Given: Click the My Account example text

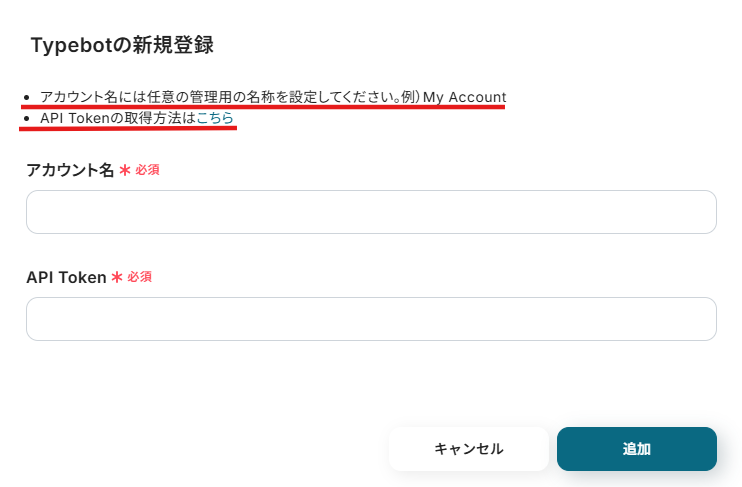Looking at the screenshot, I should coord(464,97).
